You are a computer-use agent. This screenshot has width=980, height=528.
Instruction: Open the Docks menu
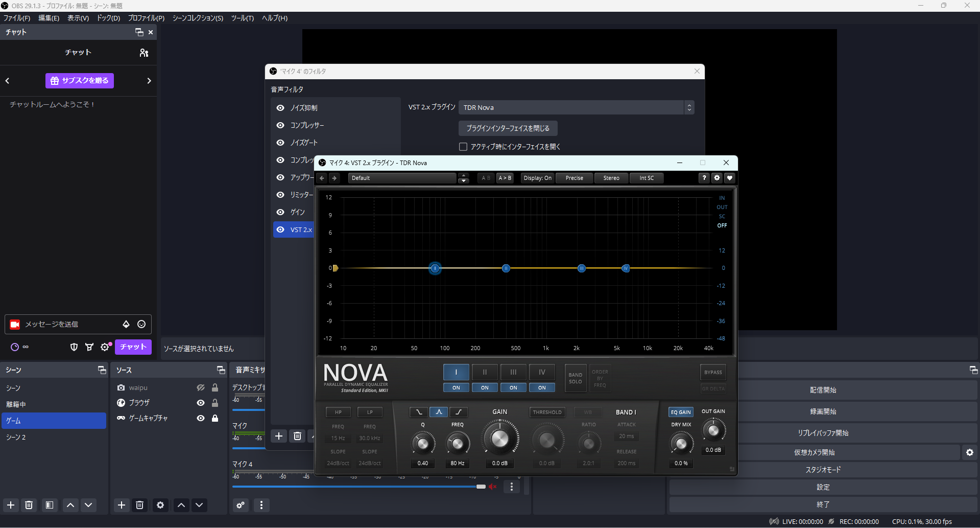click(108, 18)
